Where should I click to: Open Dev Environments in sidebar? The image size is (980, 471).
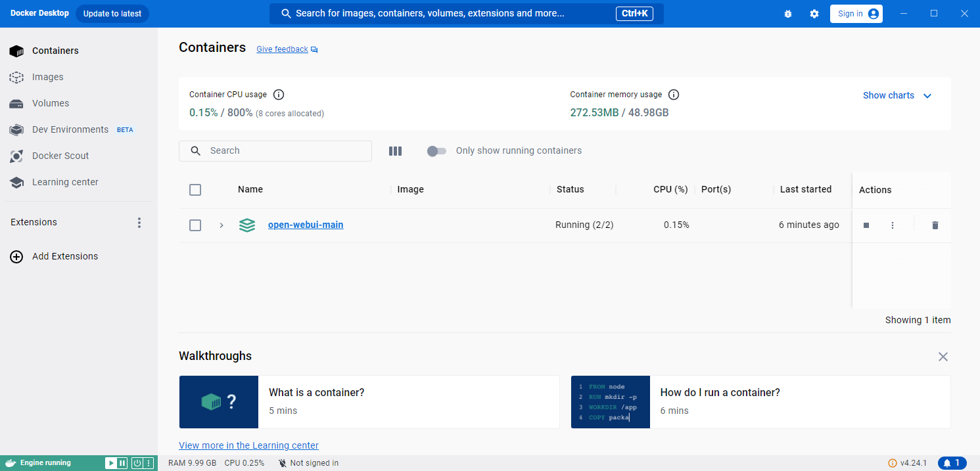point(79,129)
